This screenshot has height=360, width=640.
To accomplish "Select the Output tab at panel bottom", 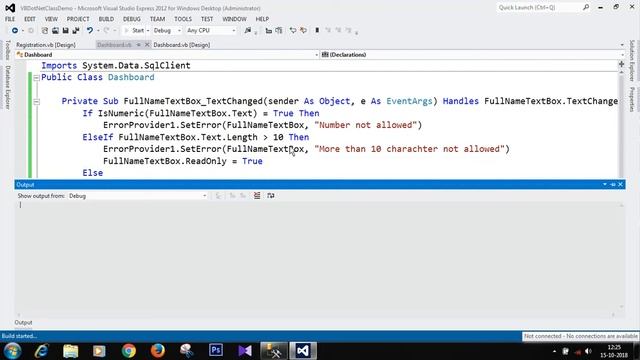I will (23, 322).
